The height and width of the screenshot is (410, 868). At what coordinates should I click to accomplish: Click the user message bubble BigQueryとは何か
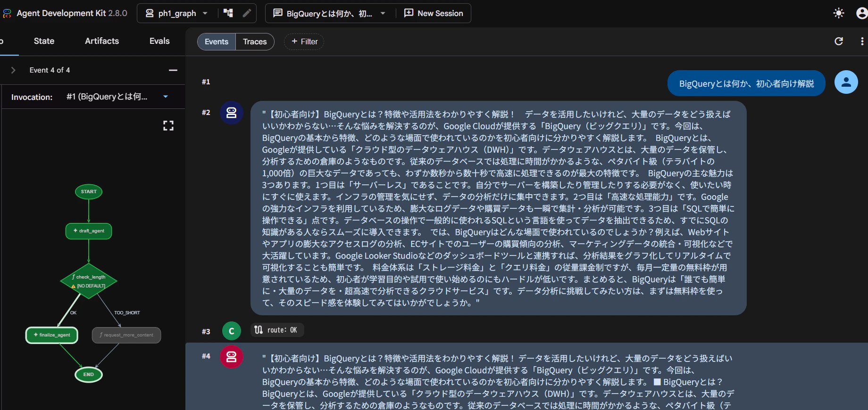click(746, 83)
